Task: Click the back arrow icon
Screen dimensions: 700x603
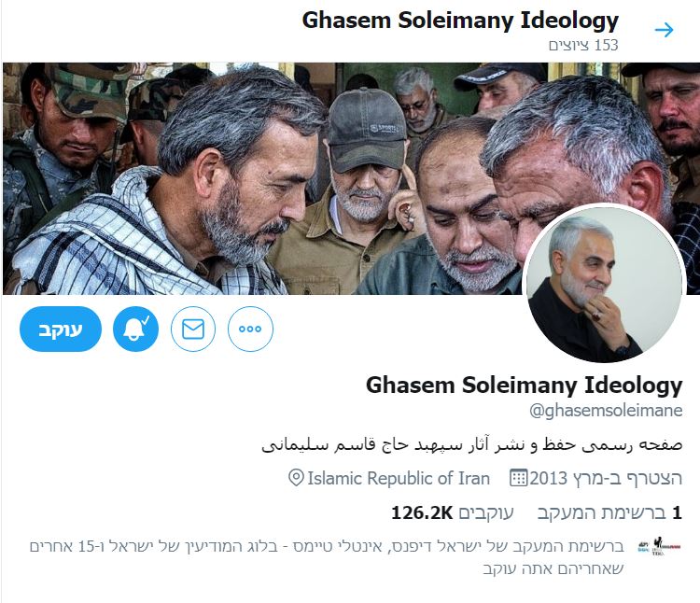Action: 664,31
